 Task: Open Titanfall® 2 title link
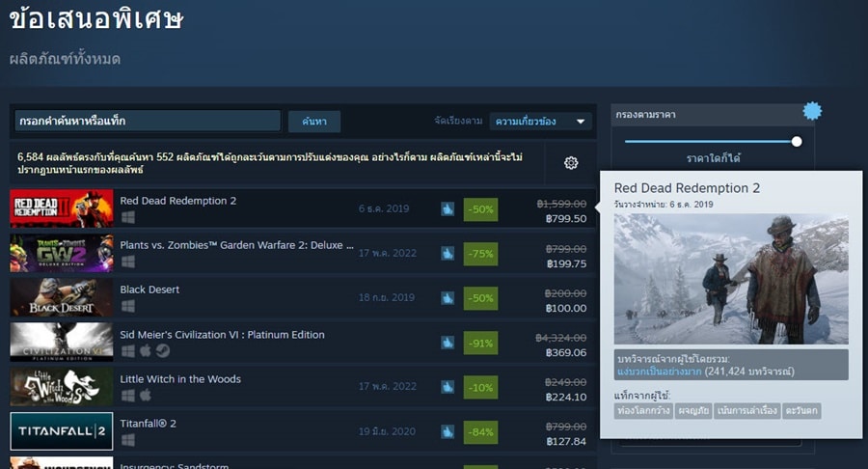(149, 424)
